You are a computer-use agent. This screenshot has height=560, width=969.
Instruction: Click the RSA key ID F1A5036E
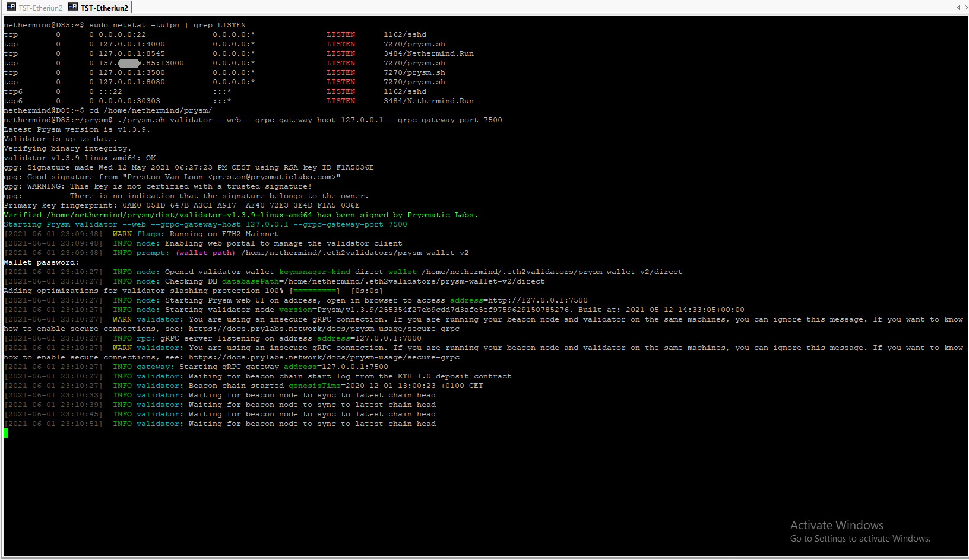(x=355, y=167)
